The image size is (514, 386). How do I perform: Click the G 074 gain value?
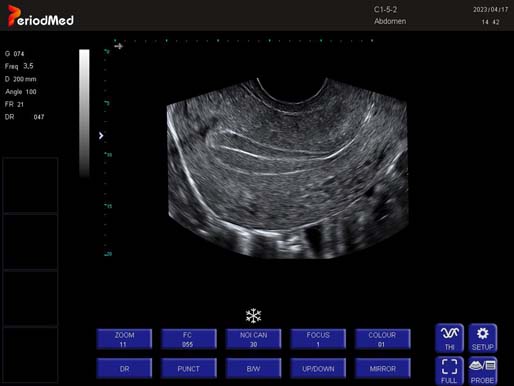coord(15,54)
